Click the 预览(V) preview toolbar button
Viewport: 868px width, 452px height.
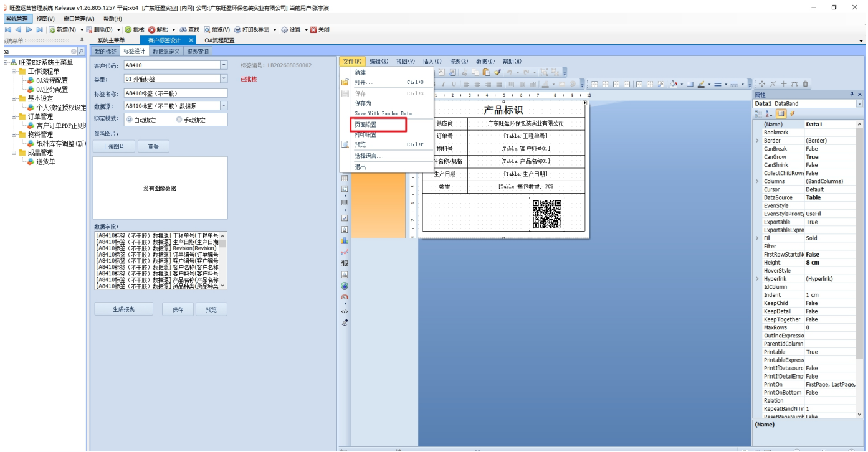point(217,30)
